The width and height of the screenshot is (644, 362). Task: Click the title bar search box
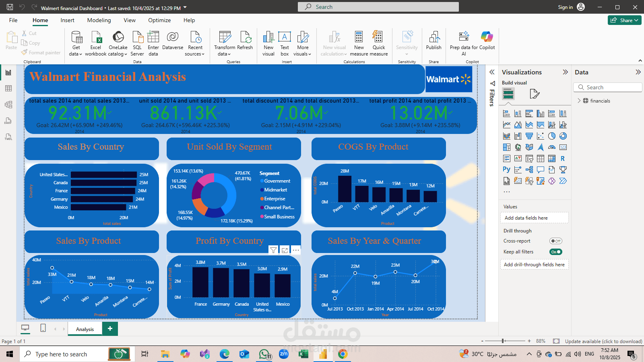point(378,7)
